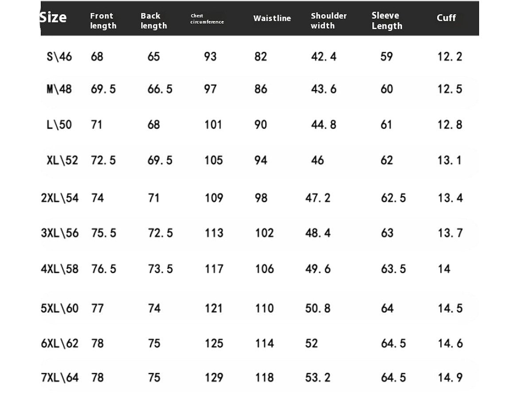Image resolution: width=532 pixels, height=400 pixels.
Task: Select the Front length header
Action: pyautogui.click(x=103, y=21)
